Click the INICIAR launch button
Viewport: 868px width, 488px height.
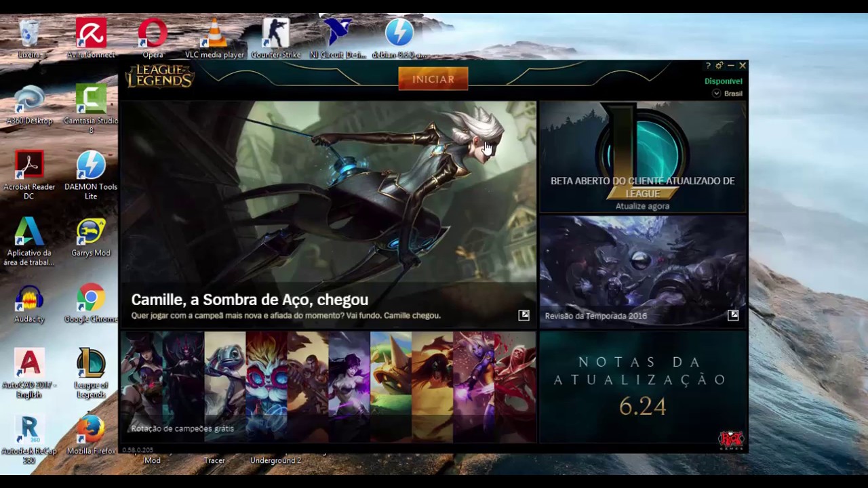coord(433,79)
